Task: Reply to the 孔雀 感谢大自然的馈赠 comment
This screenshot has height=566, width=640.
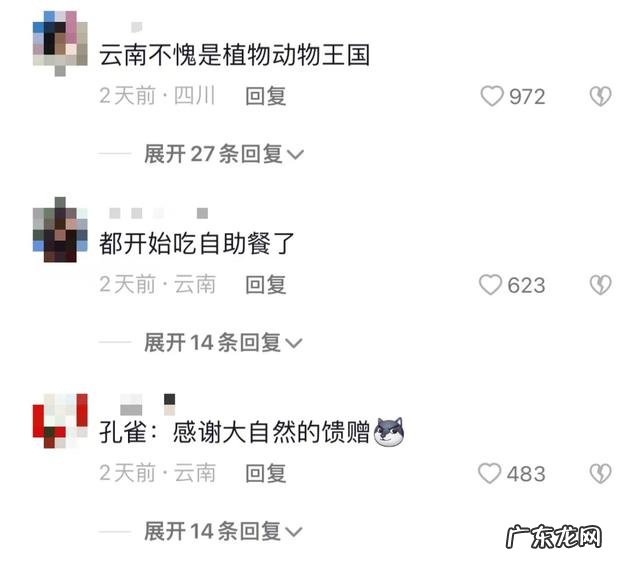Action: coord(266,473)
